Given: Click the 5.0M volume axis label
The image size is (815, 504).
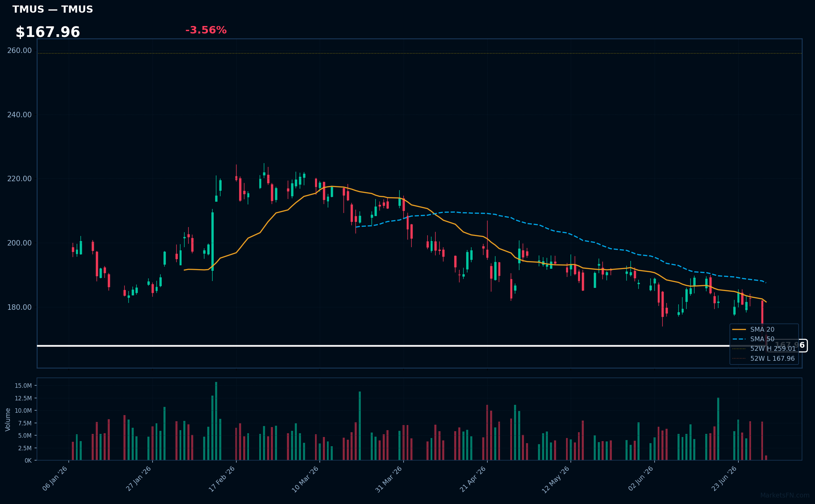Looking at the screenshot, I should click(x=25, y=436).
